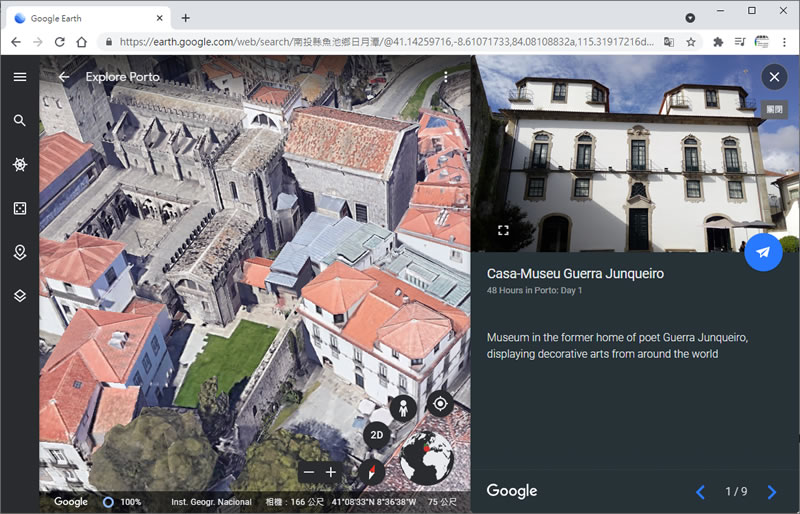This screenshot has width=800, height=514.
Task: Click the Google logo in info panel
Action: click(512, 491)
